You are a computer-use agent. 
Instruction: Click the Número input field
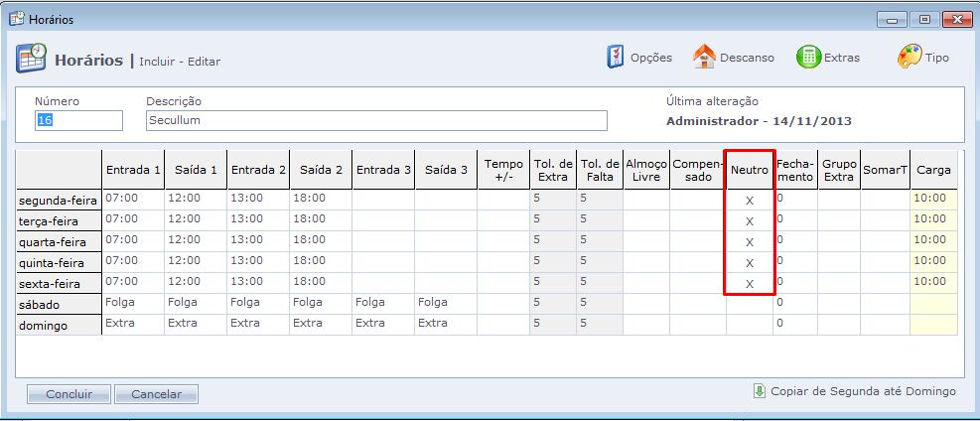point(78,120)
